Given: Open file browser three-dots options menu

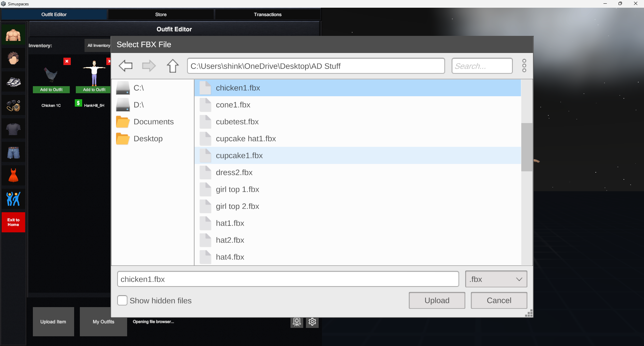Looking at the screenshot, I should [524, 66].
